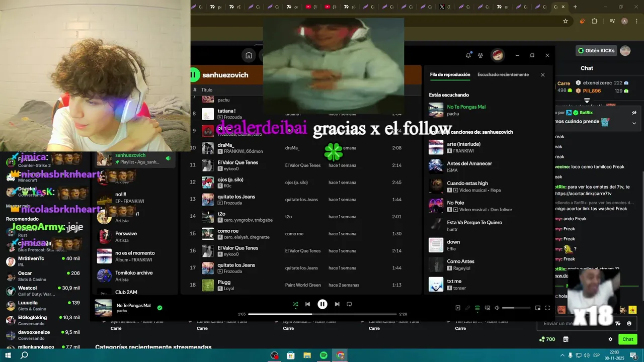
Task: Toggle the queue icon in player bar
Action: (477, 308)
